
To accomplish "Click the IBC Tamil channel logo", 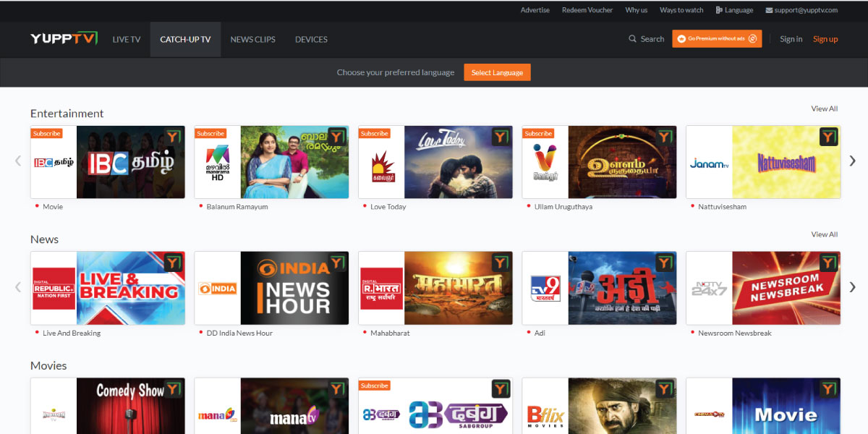I will pos(54,163).
